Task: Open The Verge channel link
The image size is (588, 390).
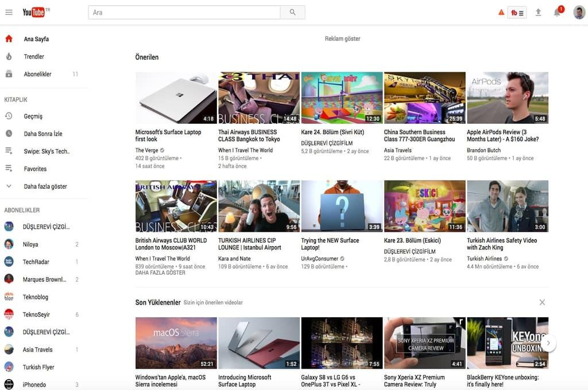Action: (146, 150)
